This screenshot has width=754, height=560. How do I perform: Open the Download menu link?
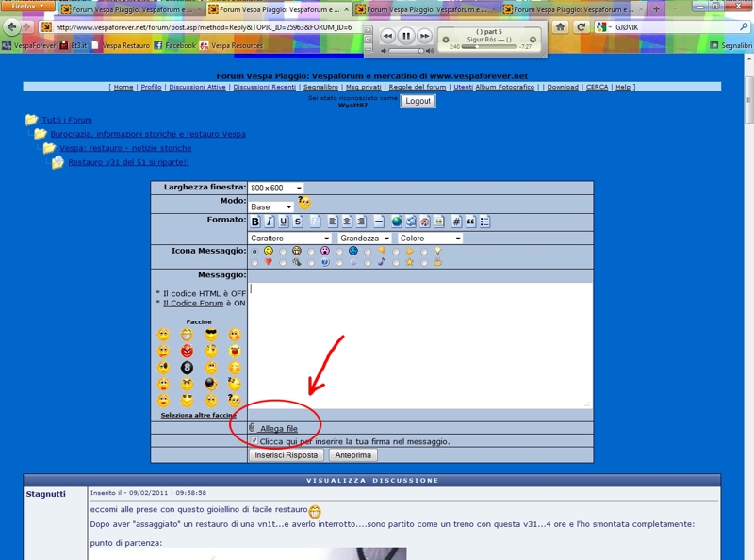tap(563, 87)
